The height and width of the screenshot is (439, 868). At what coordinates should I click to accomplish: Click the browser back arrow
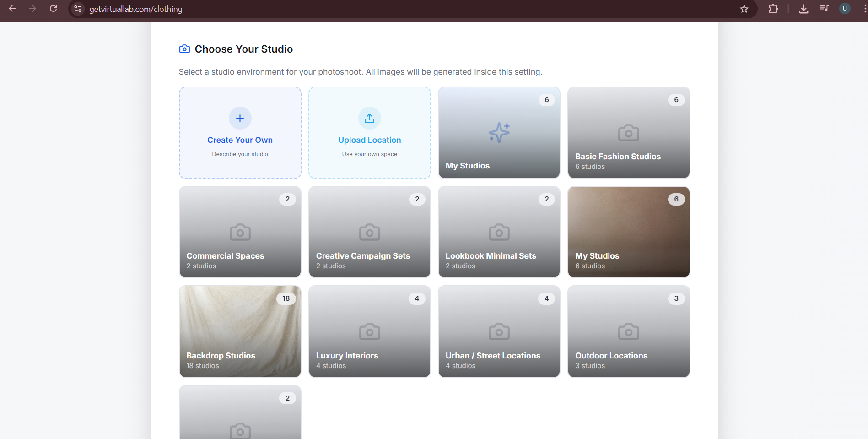12,9
